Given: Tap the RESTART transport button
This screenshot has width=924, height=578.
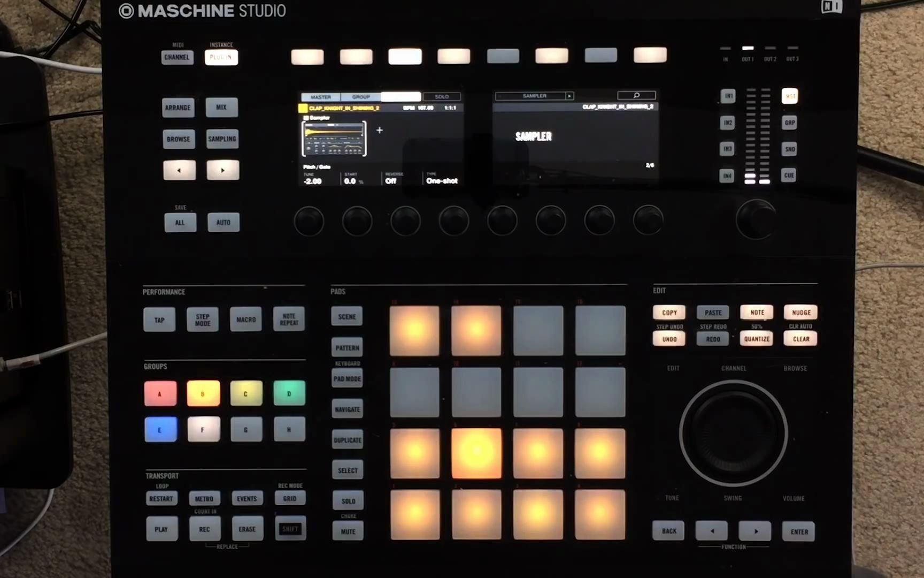Looking at the screenshot, I should coord(161,498).
